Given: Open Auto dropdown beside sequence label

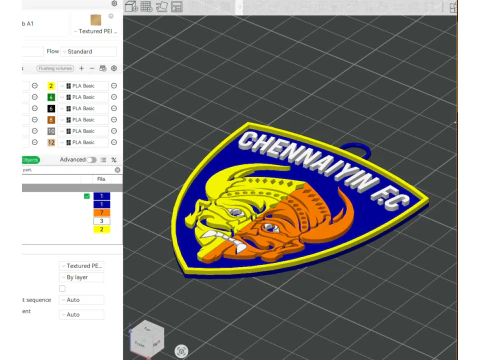Looking at the screenshot, I should [x=82, y=300].
